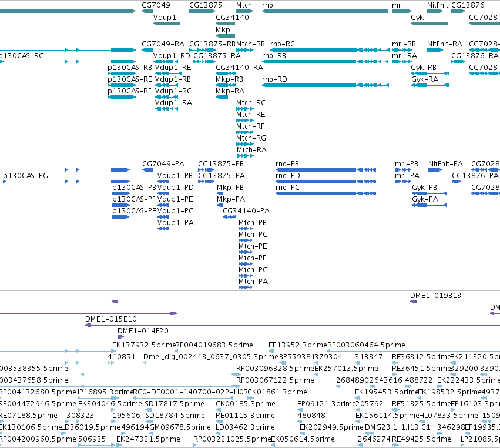Click the Gyk gene label in top track
500x448 pixels.
[417, 17]
